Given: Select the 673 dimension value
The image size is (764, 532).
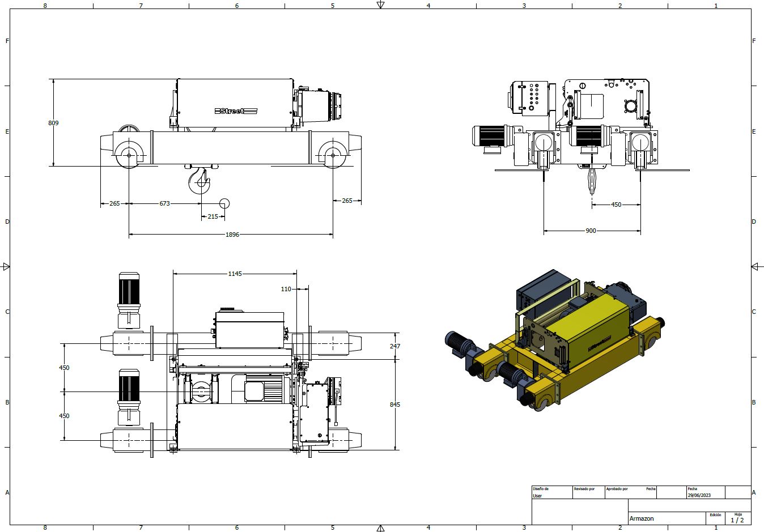Looking at the screenshot, I should 164,203.
